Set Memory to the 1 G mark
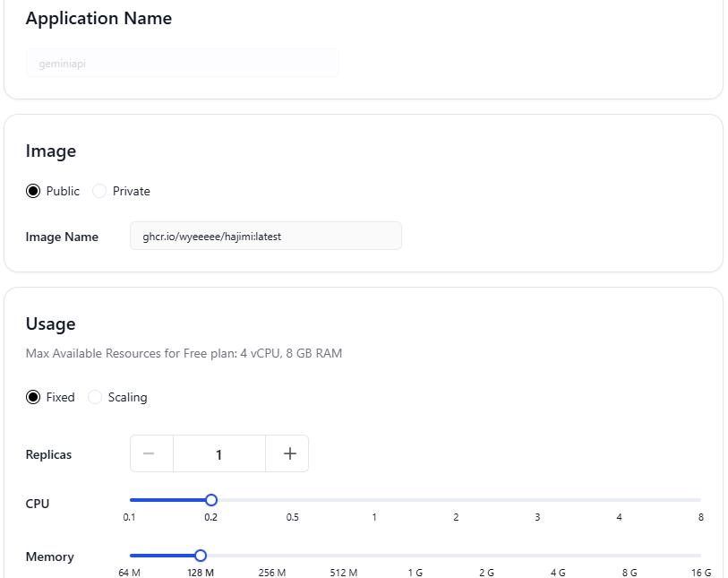Screen dimensions: 728x578 point(415,556)
